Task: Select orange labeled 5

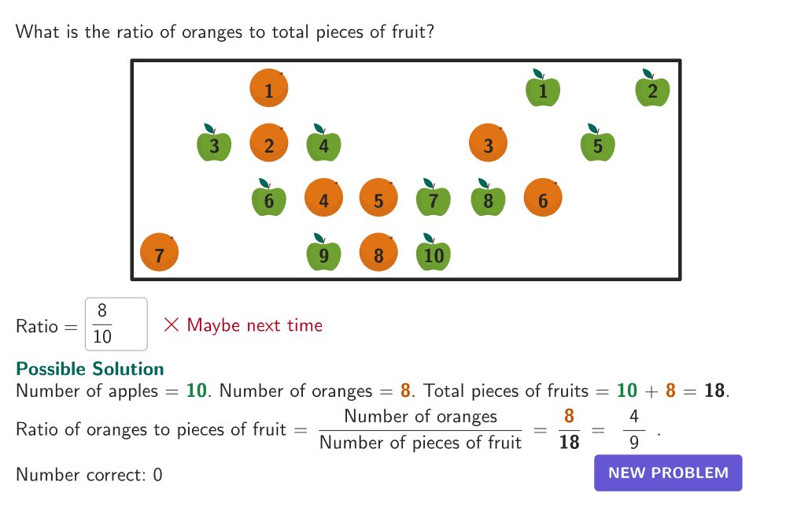Action: coord(378,198)
